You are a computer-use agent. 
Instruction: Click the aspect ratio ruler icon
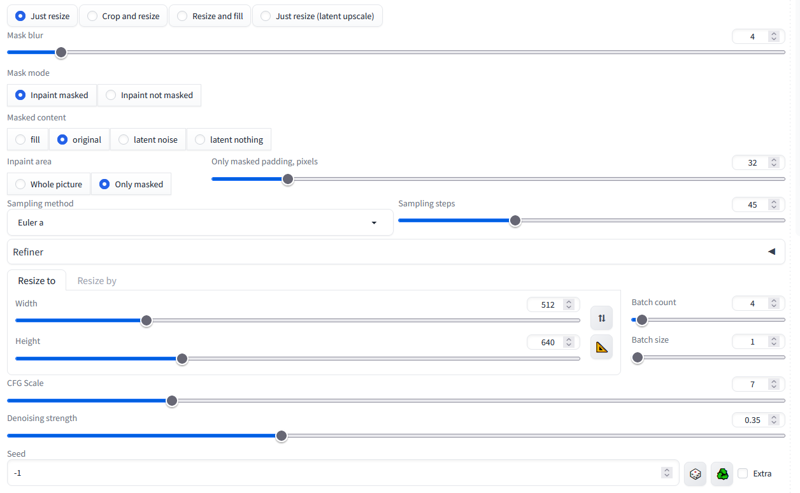[x=602, y=348]
